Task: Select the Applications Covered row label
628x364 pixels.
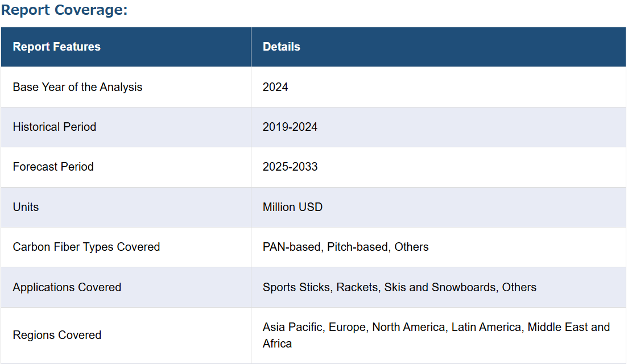Action: (x=67, y=287)
